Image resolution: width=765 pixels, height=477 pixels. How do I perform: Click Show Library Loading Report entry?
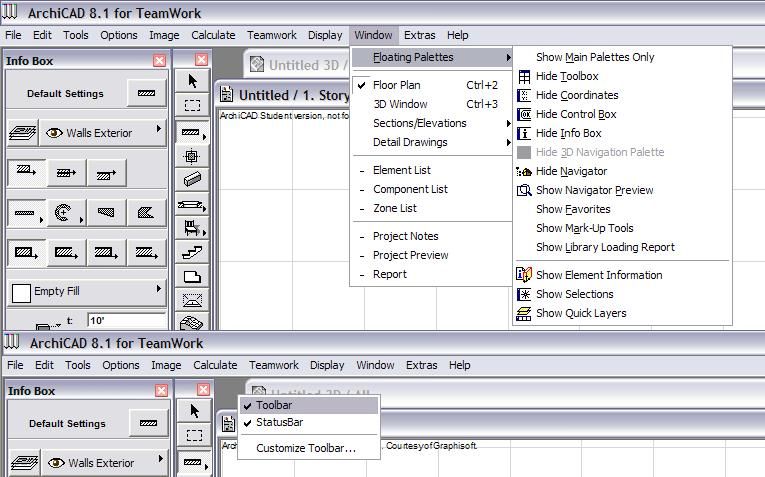point(623,247)
